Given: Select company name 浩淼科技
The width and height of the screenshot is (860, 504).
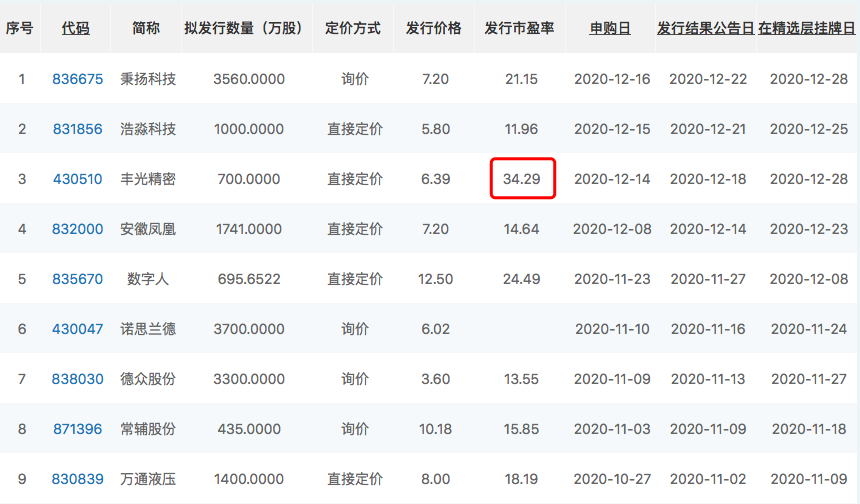Looking at the screenshot, I should [x=148, y=129].
